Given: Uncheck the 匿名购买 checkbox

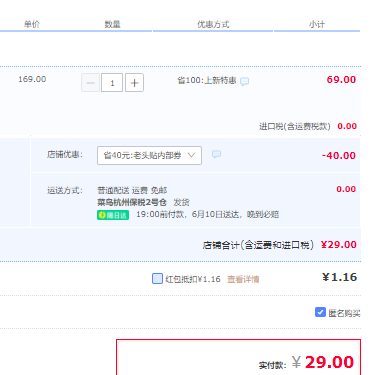Looking at the screenshot, I should [x=320, y=312].
